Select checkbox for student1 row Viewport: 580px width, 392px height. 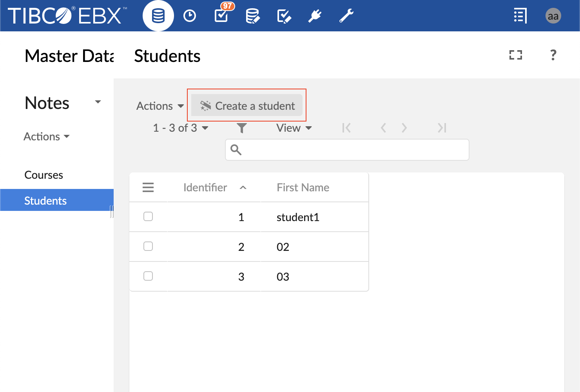148,216
